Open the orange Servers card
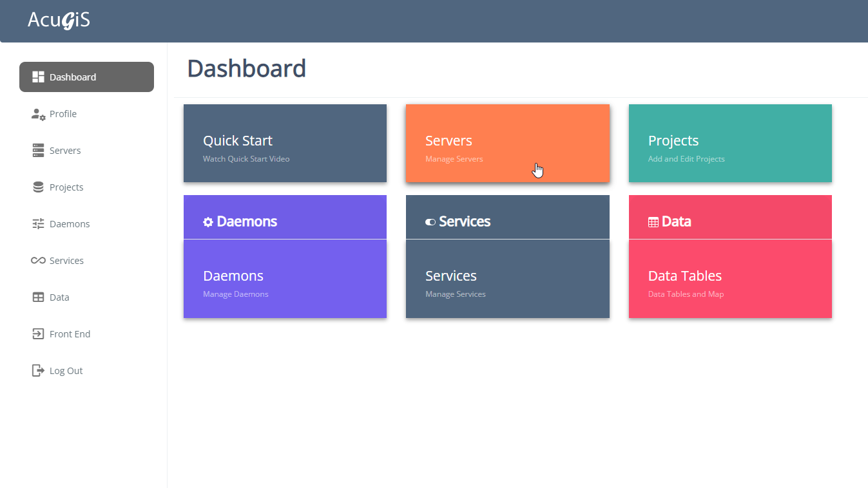Image resolution: width=868 pixels, height=488 pixels. point(507,144)
